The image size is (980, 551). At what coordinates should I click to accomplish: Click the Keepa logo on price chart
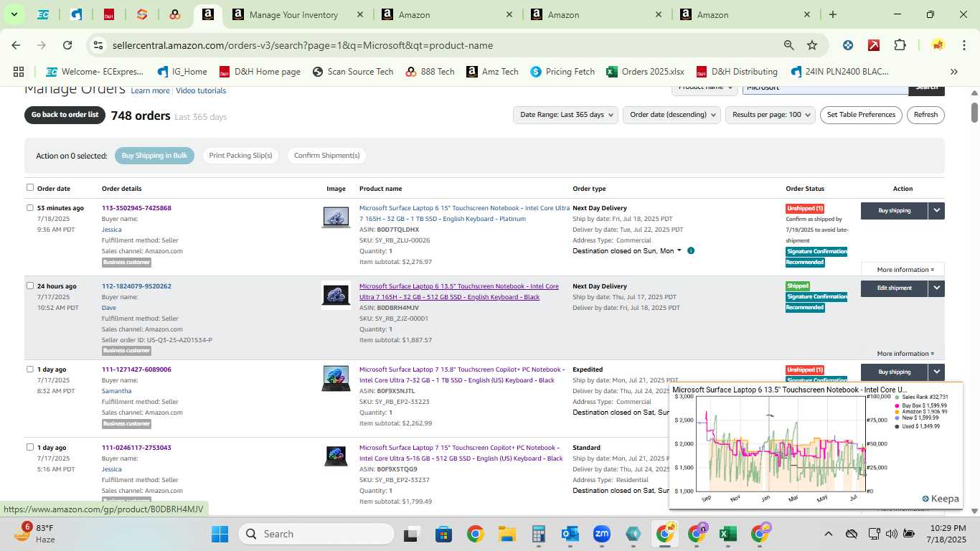coord(941,499)
